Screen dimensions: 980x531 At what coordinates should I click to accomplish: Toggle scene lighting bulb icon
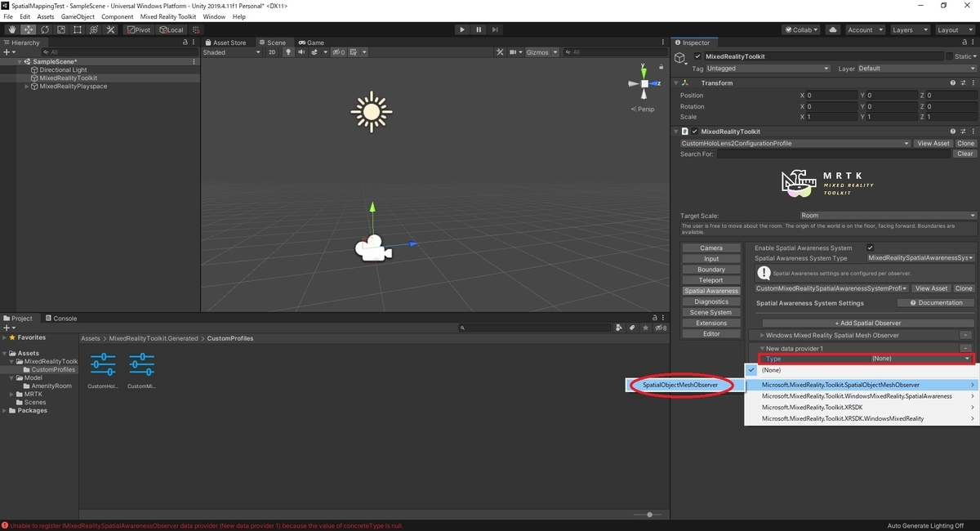tap(287, 52)
